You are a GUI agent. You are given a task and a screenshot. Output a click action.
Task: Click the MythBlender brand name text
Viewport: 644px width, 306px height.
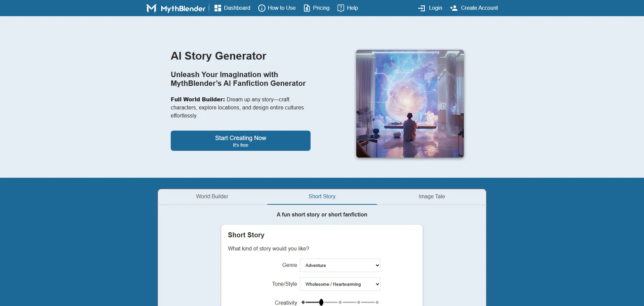click(x=183, y=8)
